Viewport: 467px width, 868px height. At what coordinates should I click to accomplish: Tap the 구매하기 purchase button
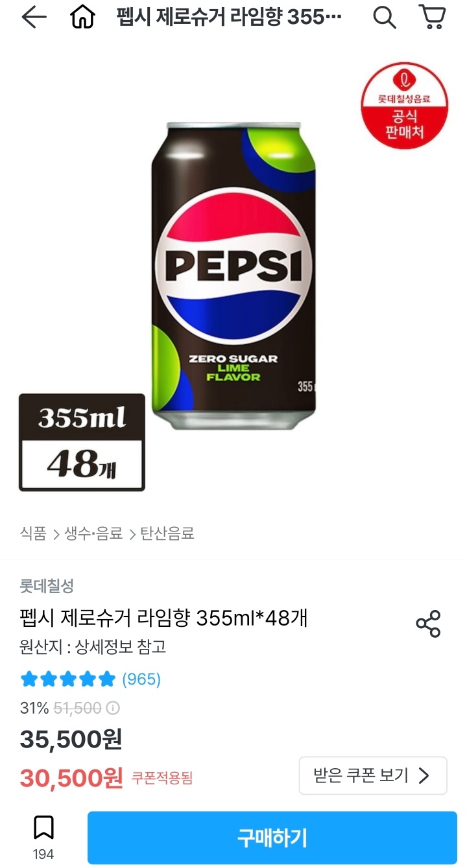[x=272, y=838]
